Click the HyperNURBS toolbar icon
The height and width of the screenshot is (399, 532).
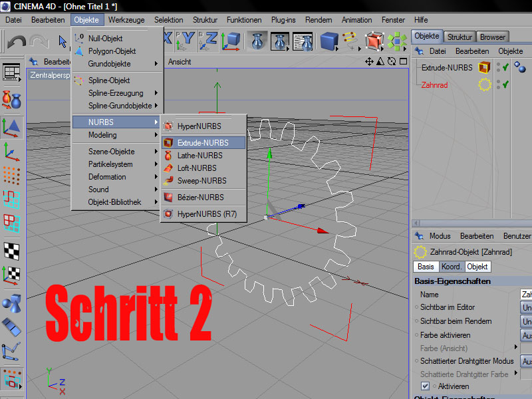tap(374, 41)
